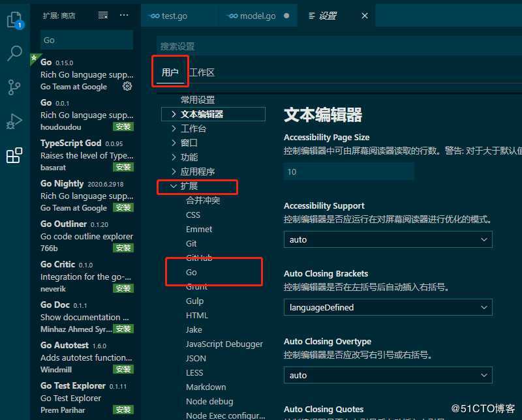Select Git in the settings tree

point(191,244)
